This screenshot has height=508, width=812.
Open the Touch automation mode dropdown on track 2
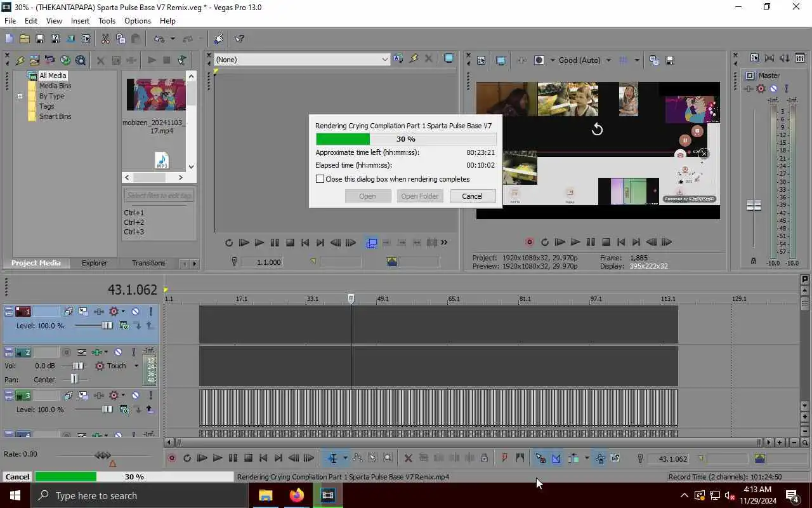pyautogui.click(x=136, y=366)
